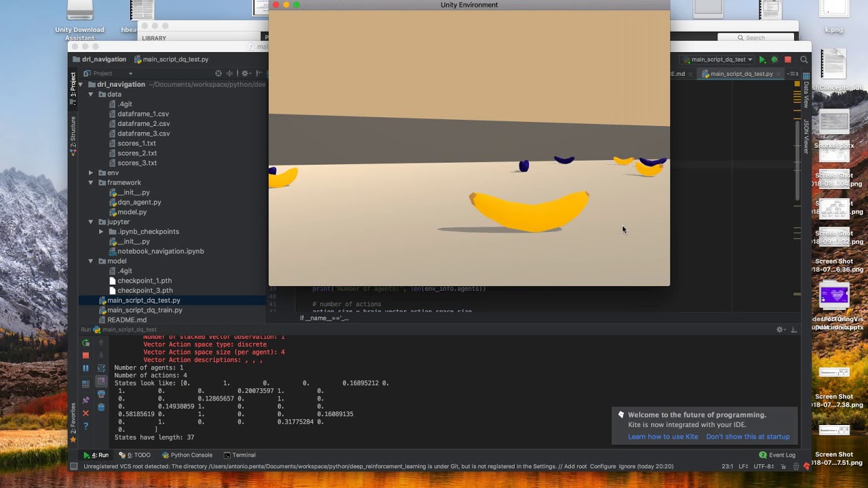This screenshot has width=868, height=488.
Task: Open Run panel help question mark
Action: pos(85,426)
